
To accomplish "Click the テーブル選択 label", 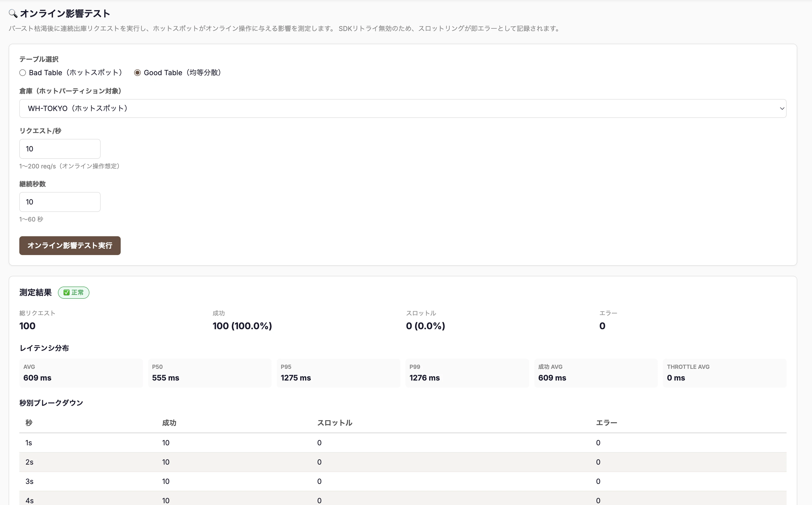I will pyautogui.click(x=39, y=59).
